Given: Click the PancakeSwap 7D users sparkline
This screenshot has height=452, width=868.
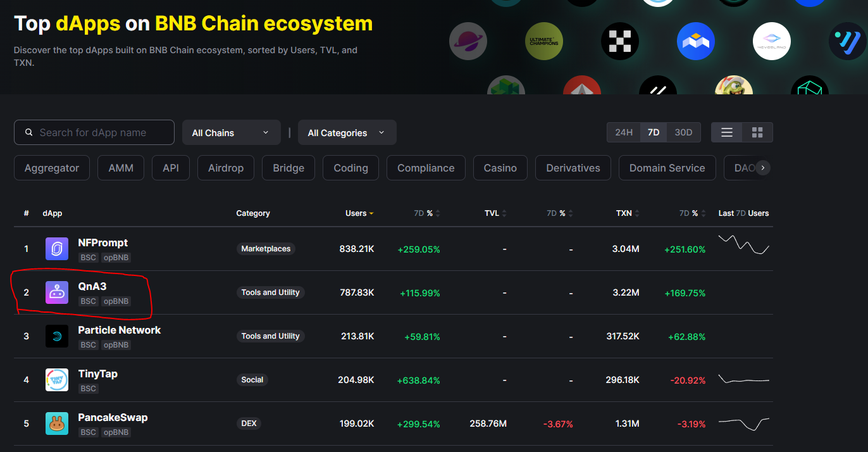Looking at the screenshot, I should pyautogui.click(x=743, y=423).
